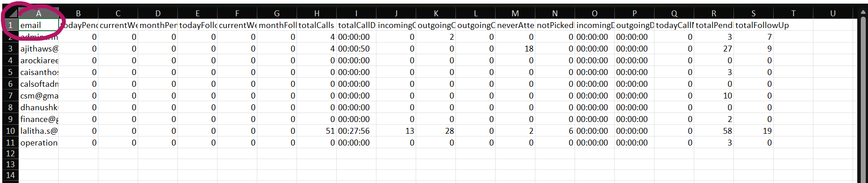Select column I header
Viewport: 868px width, 183px height.
coord(356,14)
